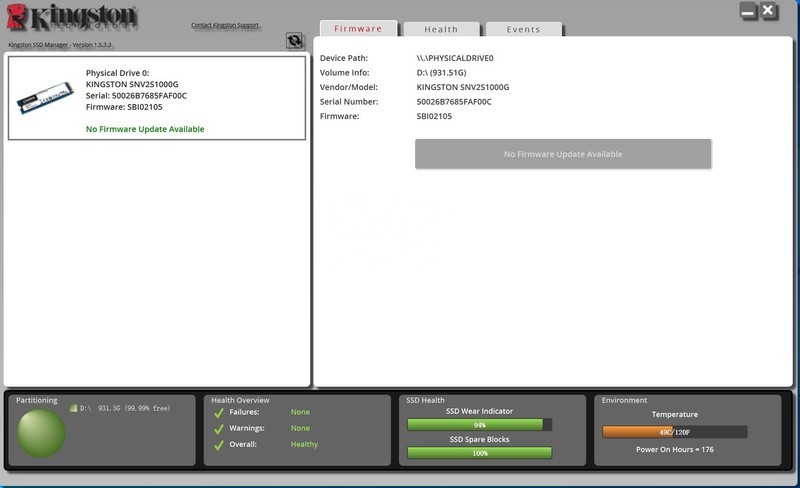Viewport: 800px width, 488px height.
Task: Click the Kingston logo
Action: click(72, 17)
